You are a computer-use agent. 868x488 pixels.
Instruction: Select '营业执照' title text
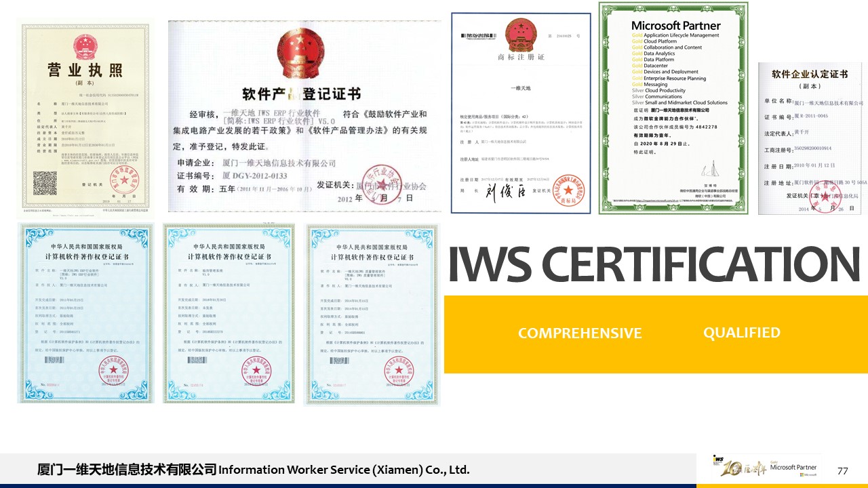[85, 70]
